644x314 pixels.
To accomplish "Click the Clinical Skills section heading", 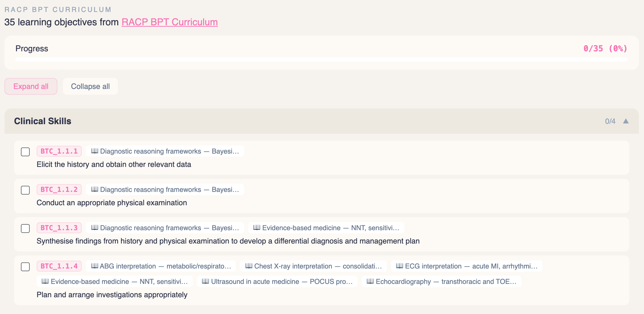I will pyautogui.click(x=43, y=121).
